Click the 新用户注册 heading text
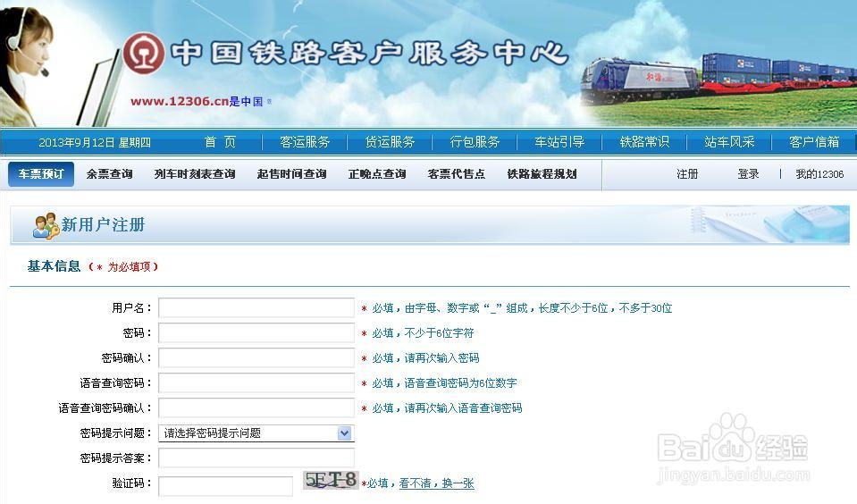 103,224
